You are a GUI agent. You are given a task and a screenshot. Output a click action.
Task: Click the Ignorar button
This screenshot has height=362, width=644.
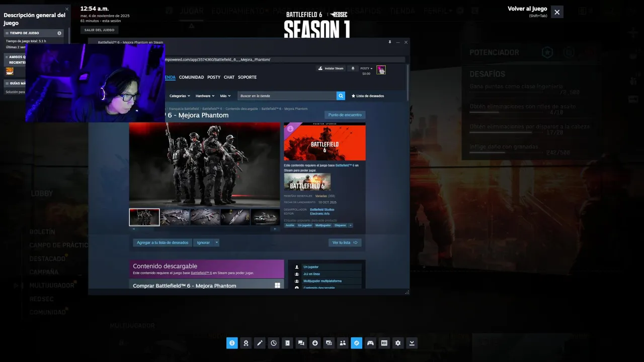(203, 242)
